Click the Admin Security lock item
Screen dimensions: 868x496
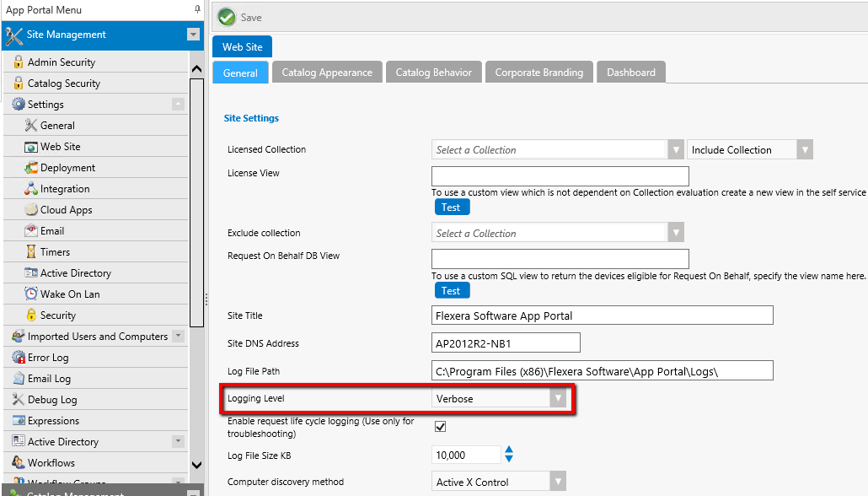[19, 62]
